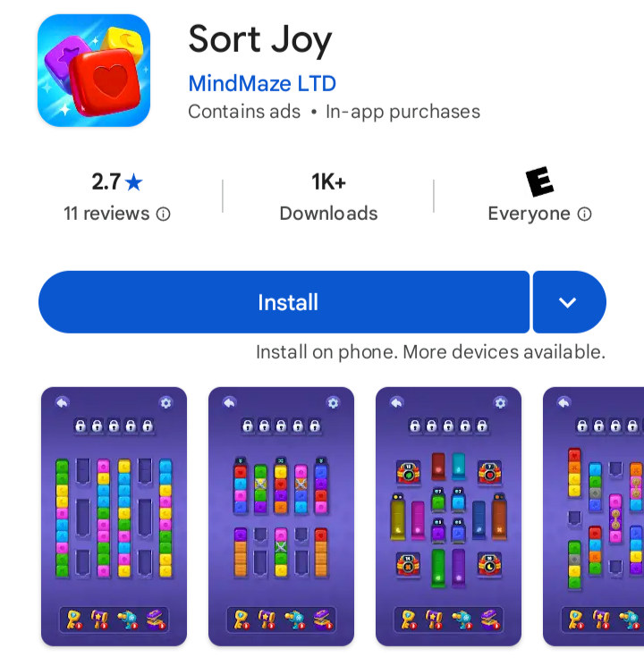Open the third gameplay screenshot

448,517
